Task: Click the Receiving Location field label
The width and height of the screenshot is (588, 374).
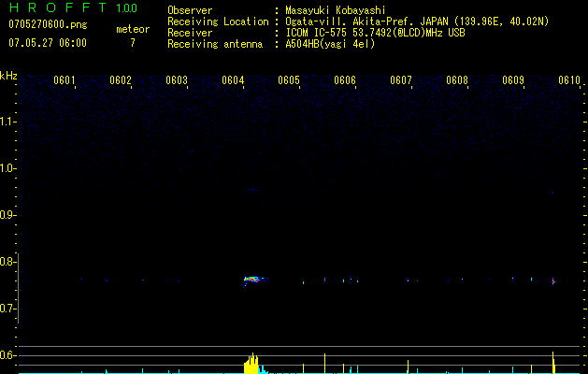Action: pyautogui.click(x=218, y=22)
